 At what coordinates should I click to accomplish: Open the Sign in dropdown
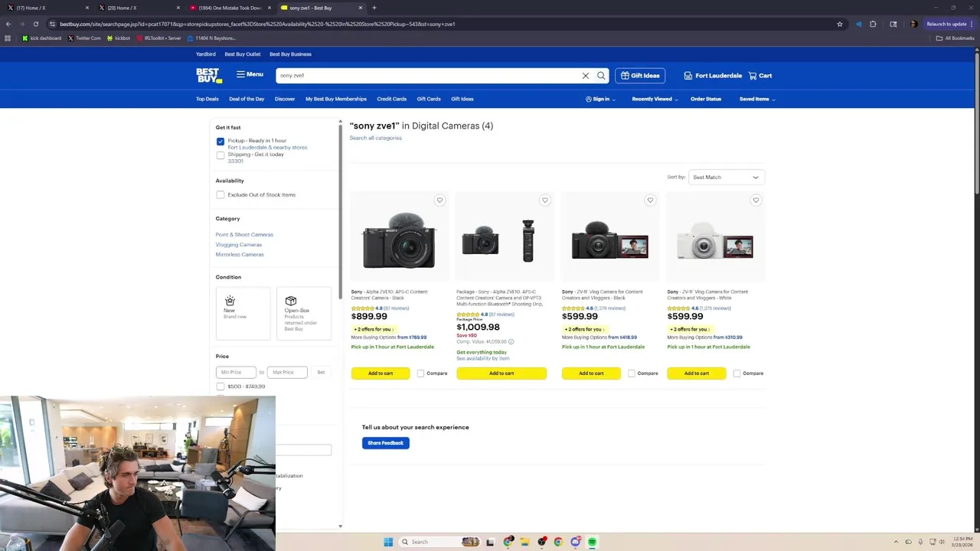coord(600,99)
